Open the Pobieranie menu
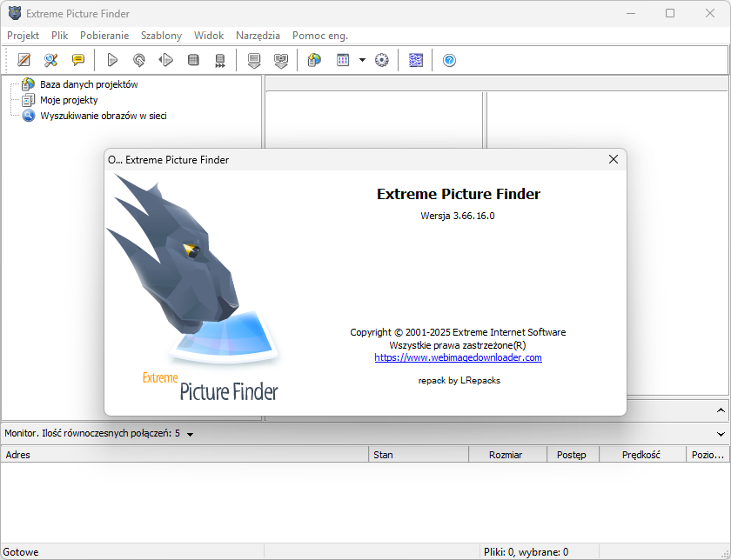 point(104,36)
